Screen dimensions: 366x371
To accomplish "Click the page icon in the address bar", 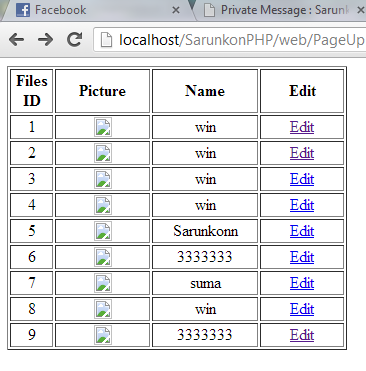I will 106,40.
